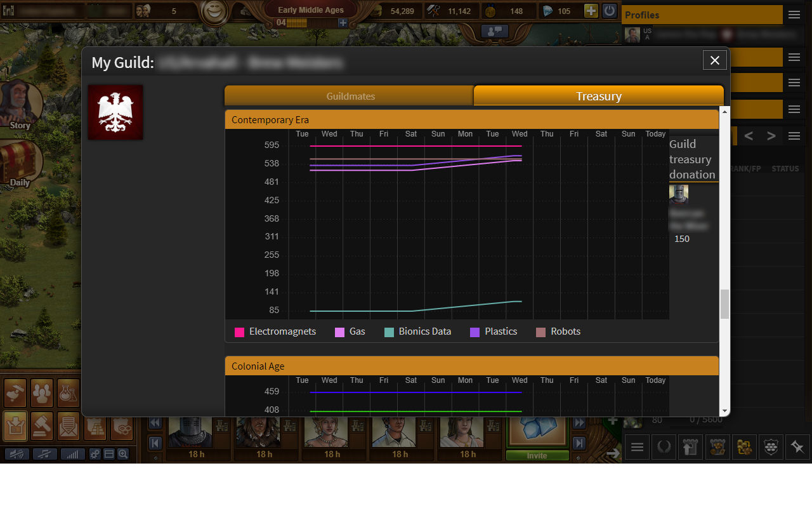Screen dimensions: 812x508
Task: Click the buy diamonds plus button
Action: (591, 11)
